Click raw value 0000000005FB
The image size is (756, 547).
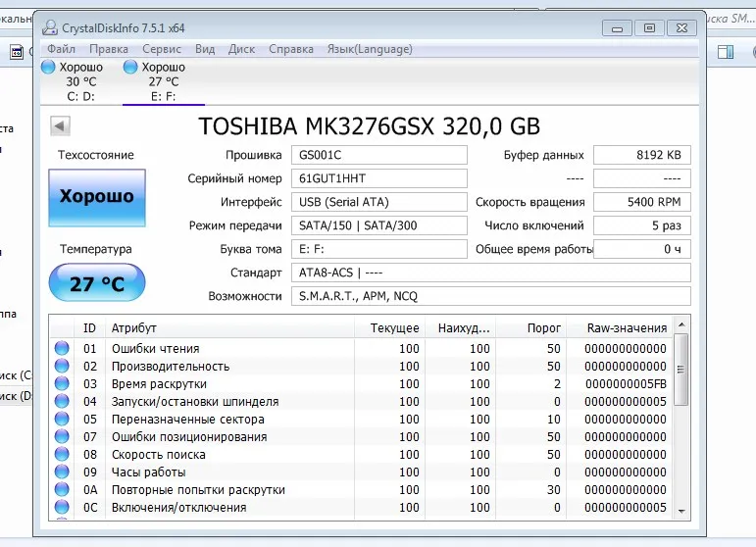626,384
